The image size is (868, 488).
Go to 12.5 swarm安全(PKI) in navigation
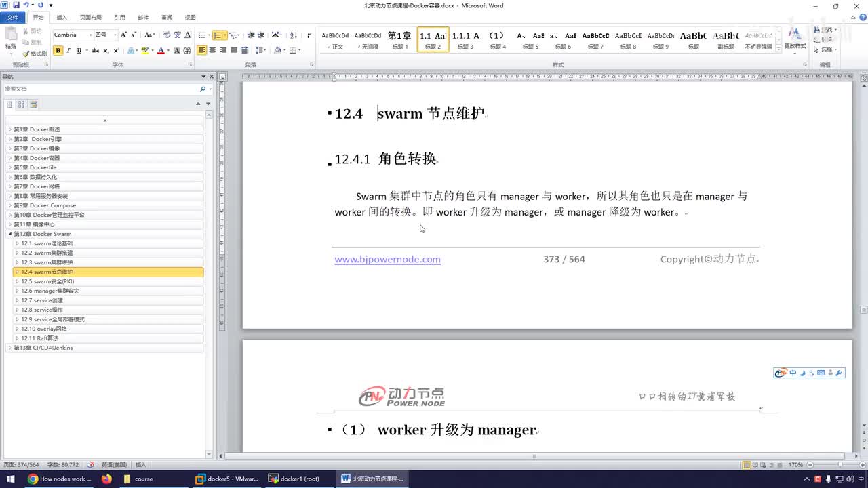click(x=108, y=281)
